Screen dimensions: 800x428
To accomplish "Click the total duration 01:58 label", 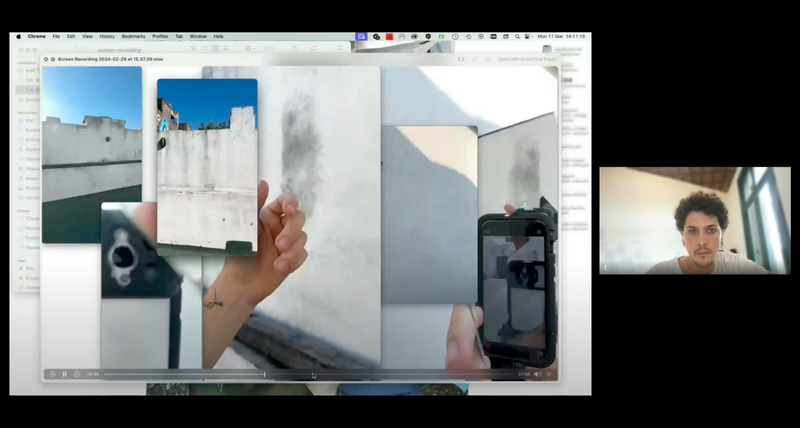I will pyautogui.click(x=524, y=374).
